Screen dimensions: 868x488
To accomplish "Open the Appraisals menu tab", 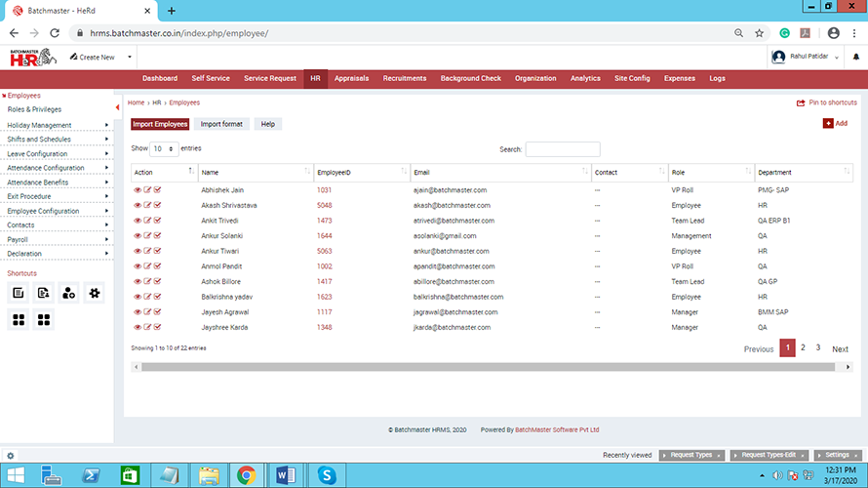I will (x=351, y=78).
